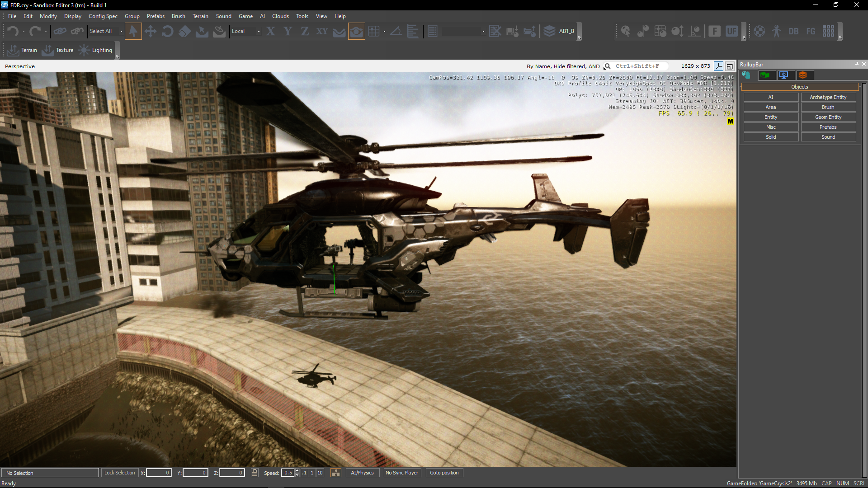Screen dimensions: 868x488
Task: Switch to RollupBar layers tab icon
Action: pos(803,75)
